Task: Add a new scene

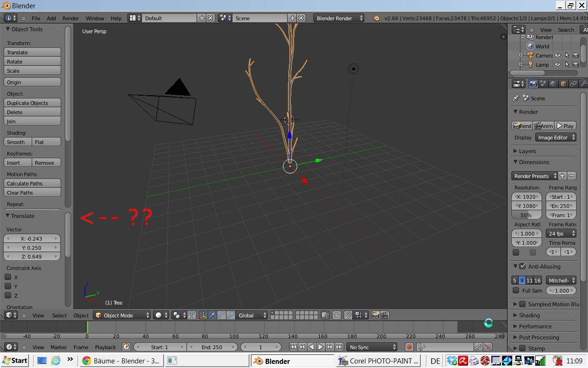Action: coord(292,18)
